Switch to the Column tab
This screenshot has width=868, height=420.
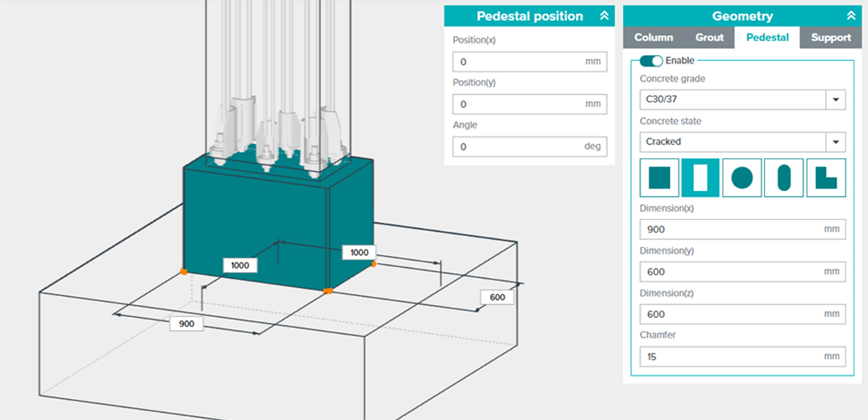tap(654, 38)
